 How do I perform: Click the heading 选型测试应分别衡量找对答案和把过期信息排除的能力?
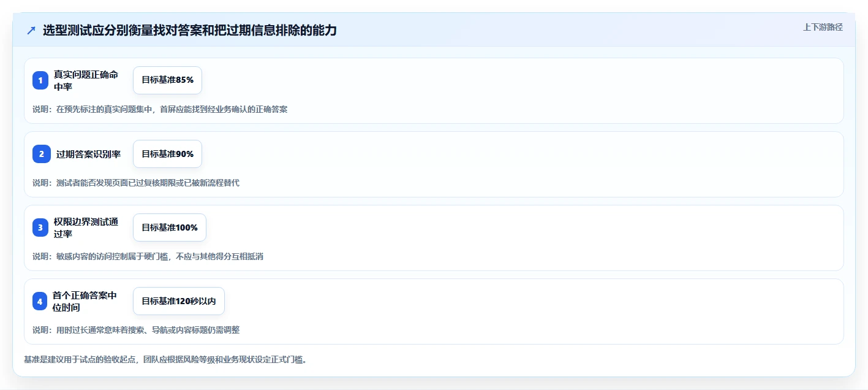pyautogui.click(x=190, y=30)
